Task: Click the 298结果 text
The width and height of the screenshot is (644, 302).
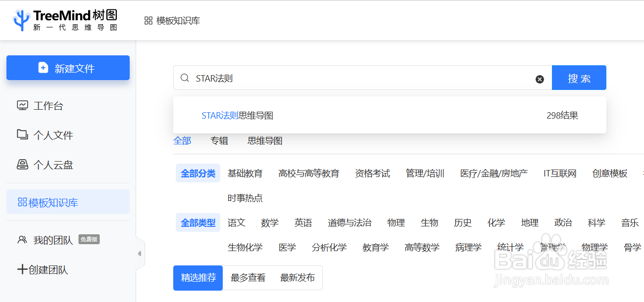Action: (x=562, y=116)
